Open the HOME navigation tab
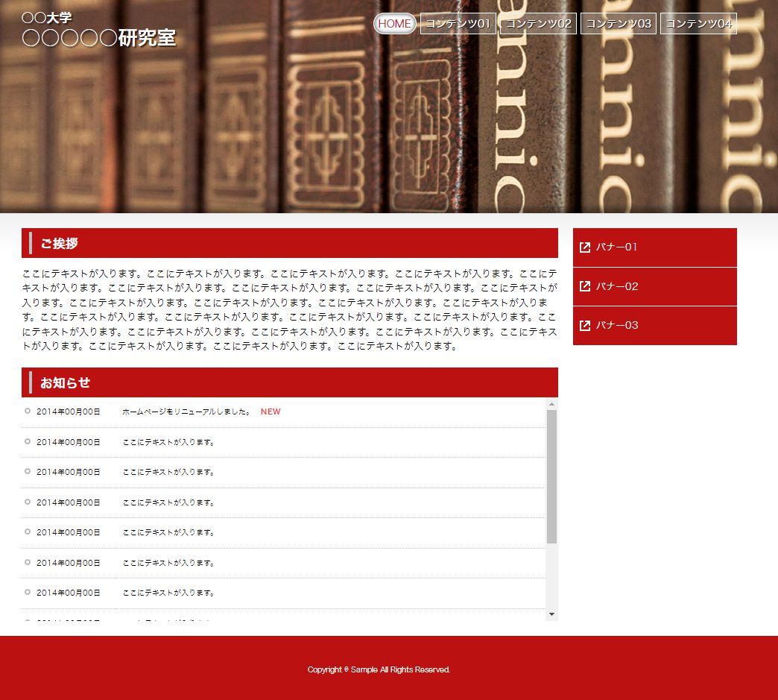 [x=394, y=24]
